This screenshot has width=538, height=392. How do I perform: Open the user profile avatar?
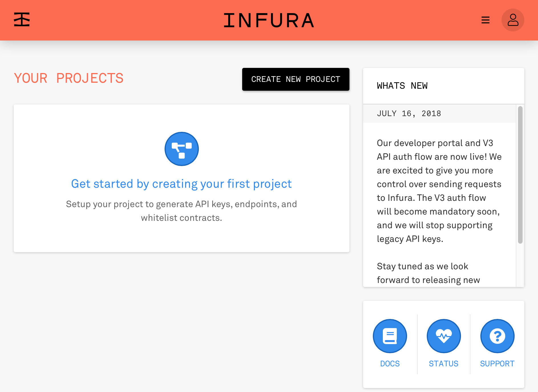click(x=513, y=20)
